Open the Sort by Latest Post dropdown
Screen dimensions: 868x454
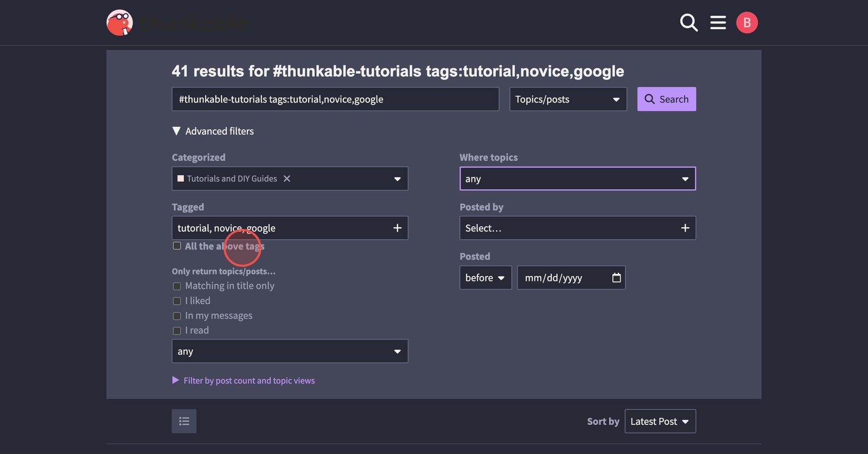pyautogui.click(x=660, y=421)
